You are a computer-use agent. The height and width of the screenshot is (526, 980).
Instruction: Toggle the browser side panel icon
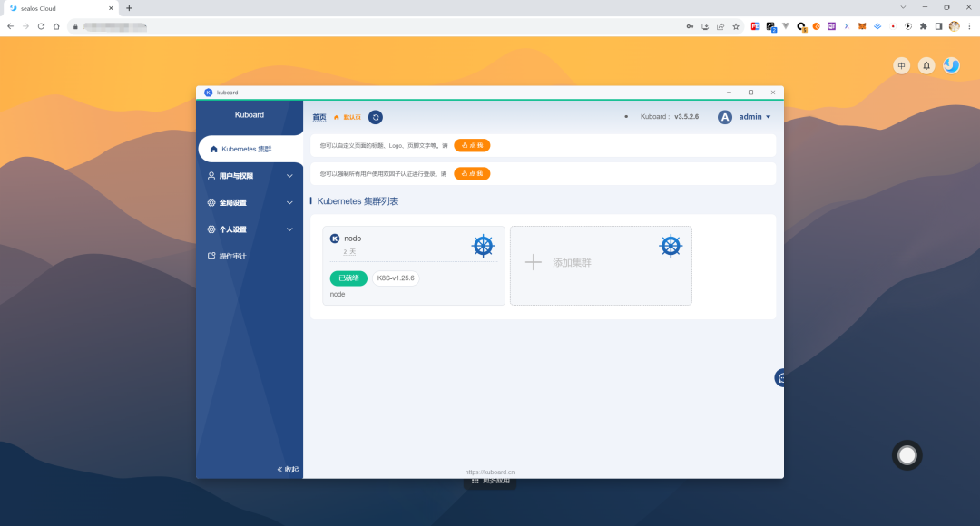click(938, 26)
